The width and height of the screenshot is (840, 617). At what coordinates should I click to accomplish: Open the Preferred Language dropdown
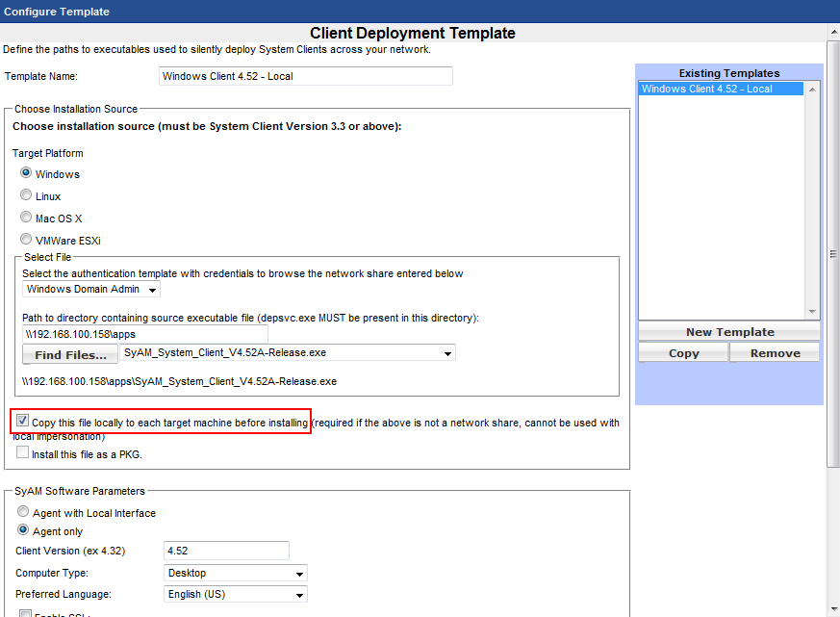pyautogui.click(x=236, y=594)
